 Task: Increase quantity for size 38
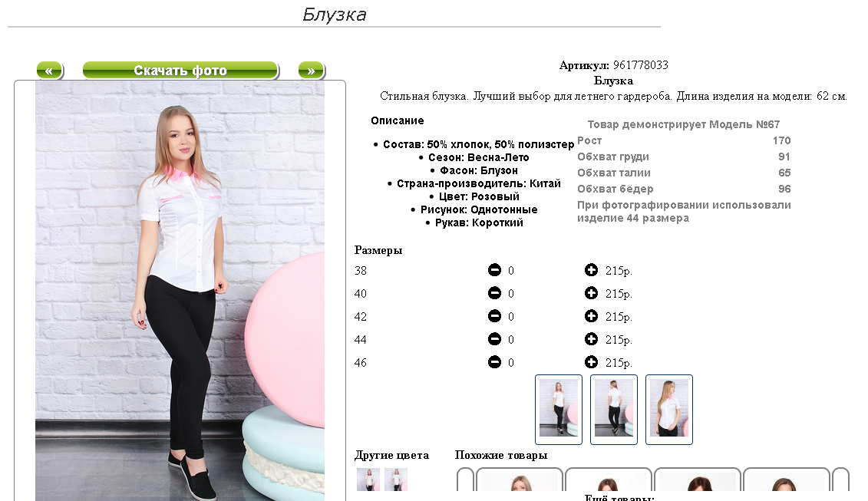point(591,270)
